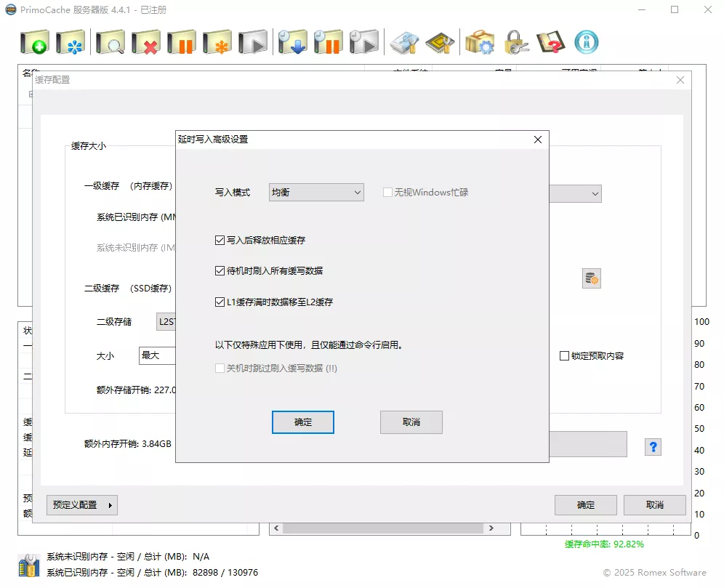Screen dimensions: 724x588
Task: Enable 锁定预取内容 checkbox
Action: point(564,355)
